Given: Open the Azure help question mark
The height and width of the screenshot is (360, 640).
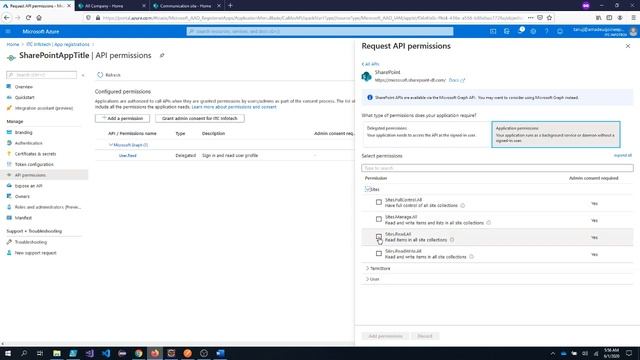Looking at the screenshot, I should pos(547,31).
